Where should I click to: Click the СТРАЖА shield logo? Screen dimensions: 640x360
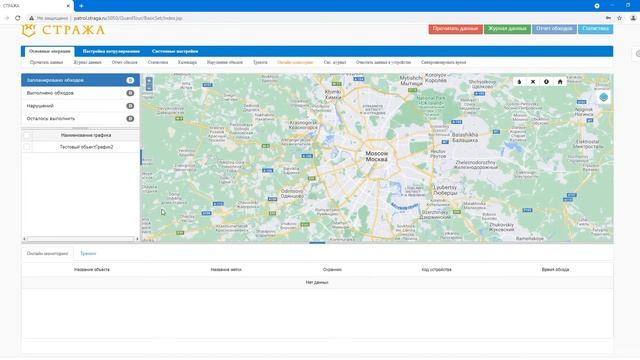click(29, 30)
